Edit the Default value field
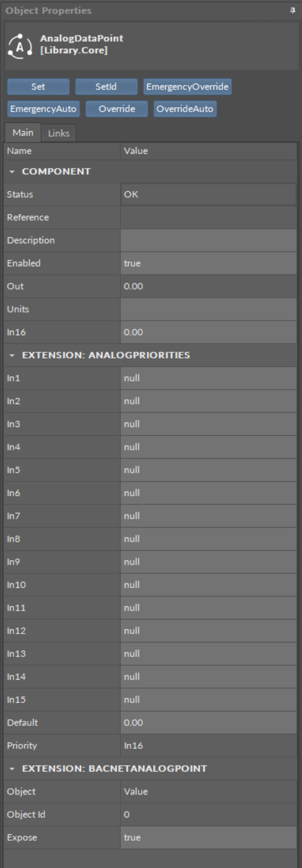302x868 pixels. pyautogui.click(x=208, y=723)
